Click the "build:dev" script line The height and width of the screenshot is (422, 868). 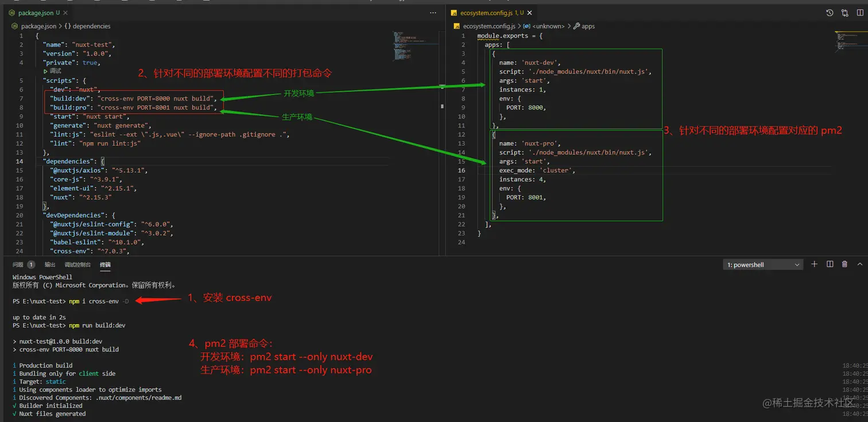click(134, 99)
